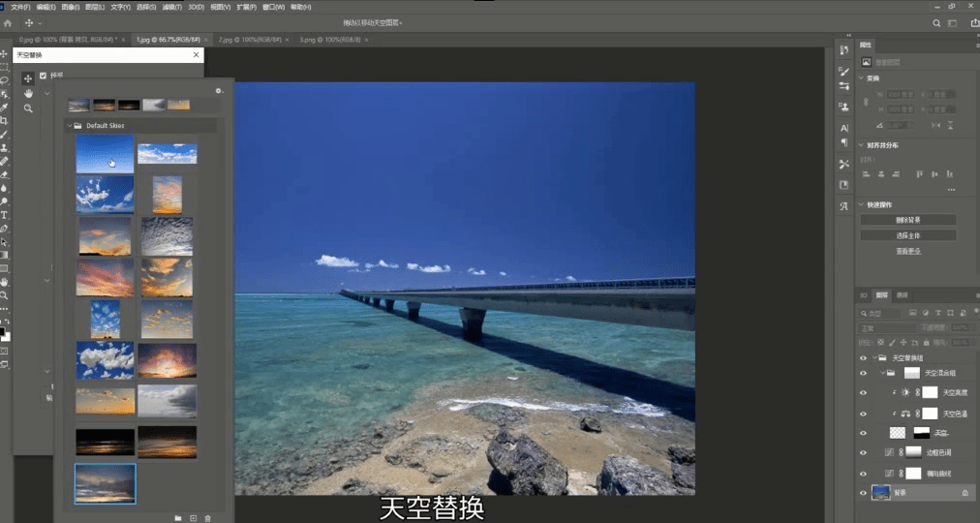
Task: Click the search magnifier in top bar
Action: (x=936, y=23)
